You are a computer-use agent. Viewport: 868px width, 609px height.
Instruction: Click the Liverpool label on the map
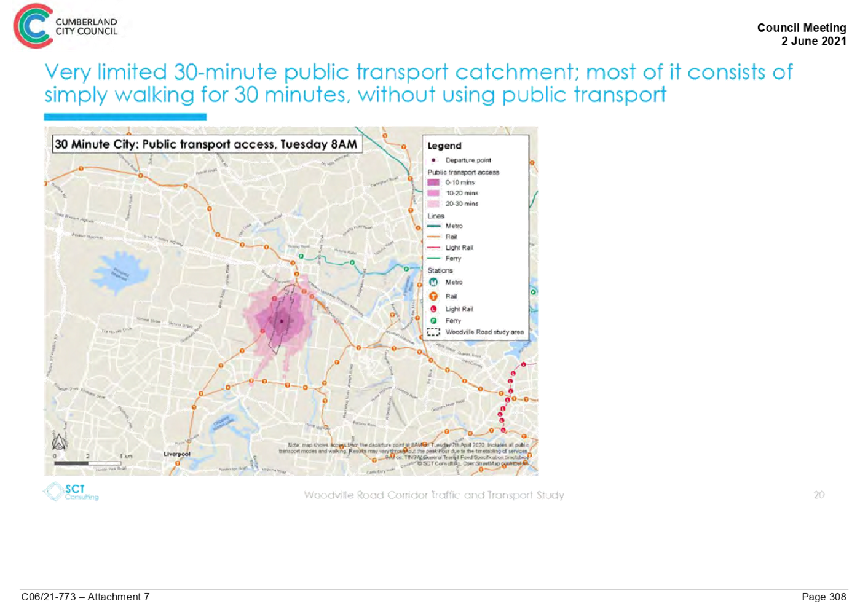tap(177, 454)
